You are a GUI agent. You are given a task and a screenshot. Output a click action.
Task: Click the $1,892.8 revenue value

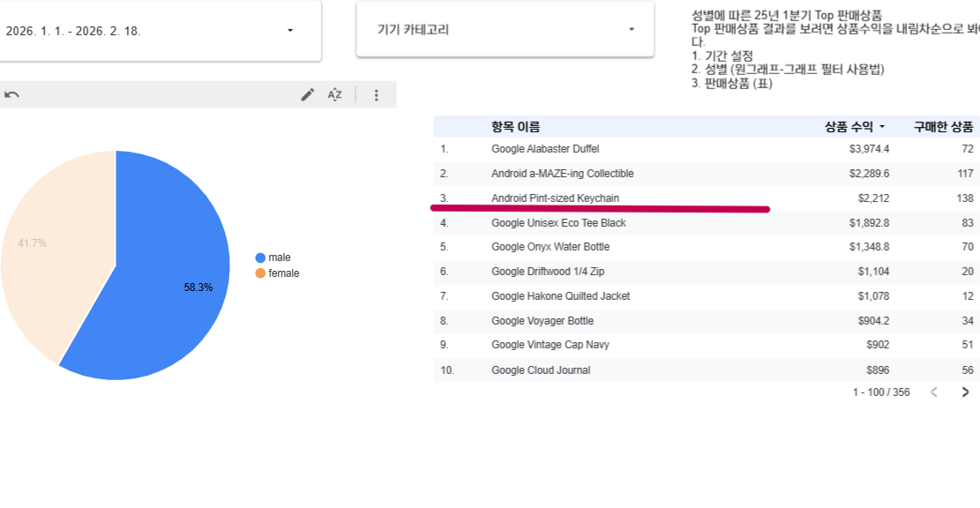pos(869,222)
